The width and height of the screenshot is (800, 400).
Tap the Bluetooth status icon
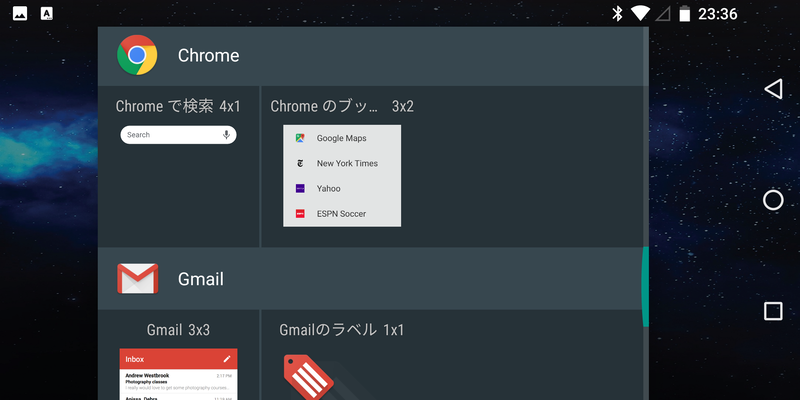click(617, 13)
